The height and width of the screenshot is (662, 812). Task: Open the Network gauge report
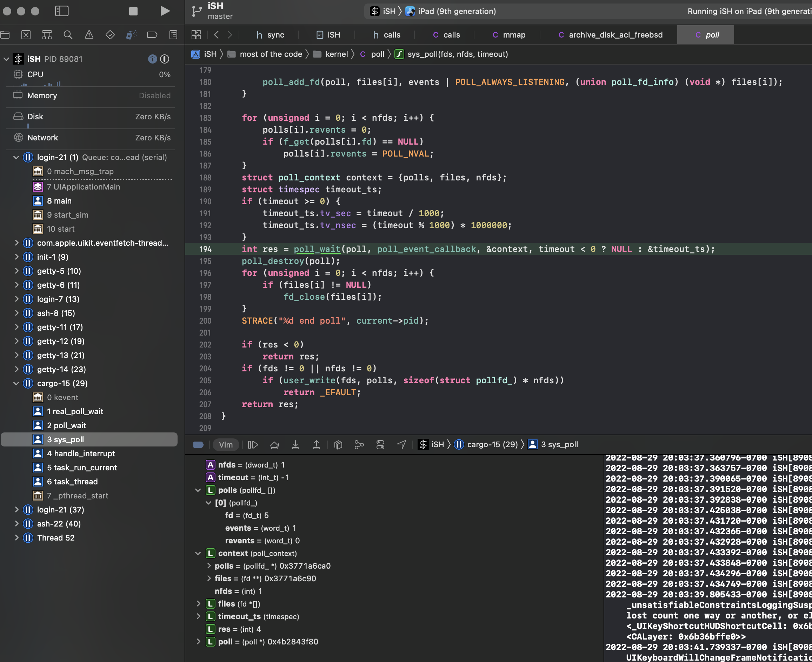tap(92, 138)
